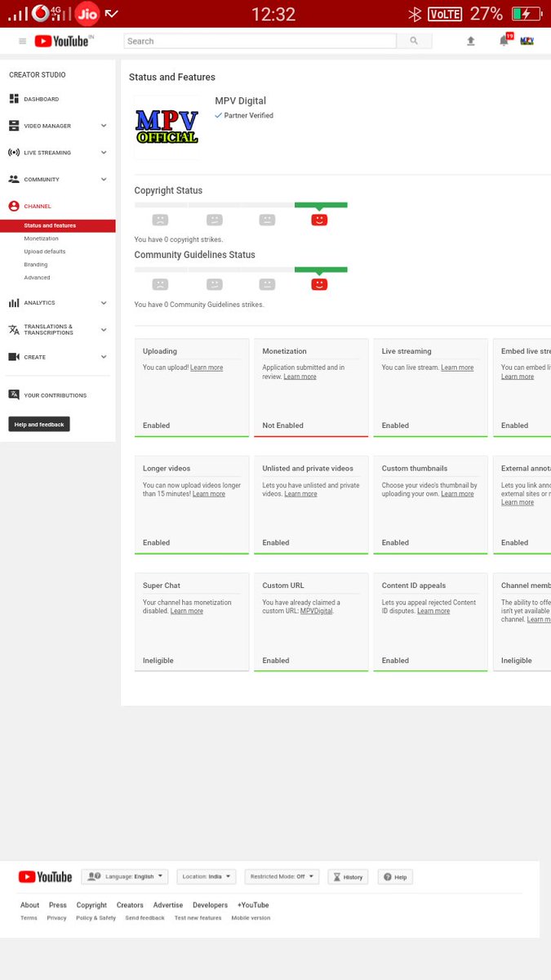Click the Create camera icon

pyautogui.click(x=14, y=357)
